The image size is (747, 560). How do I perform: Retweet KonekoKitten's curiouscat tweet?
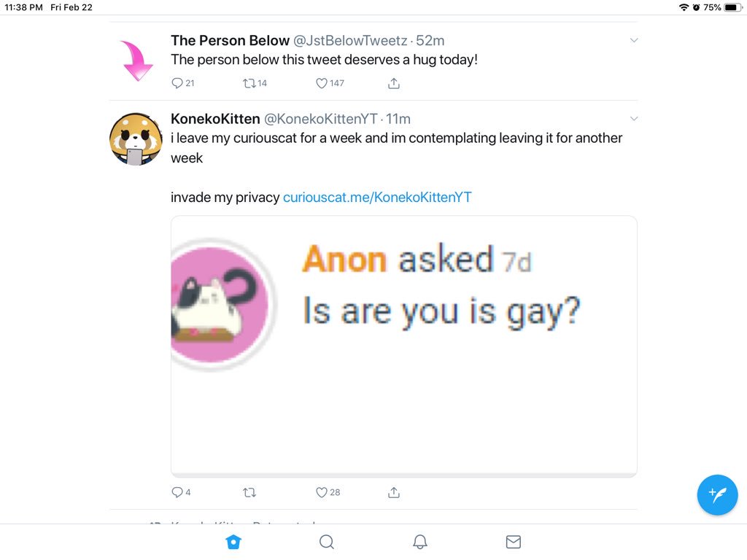(249, 492)
